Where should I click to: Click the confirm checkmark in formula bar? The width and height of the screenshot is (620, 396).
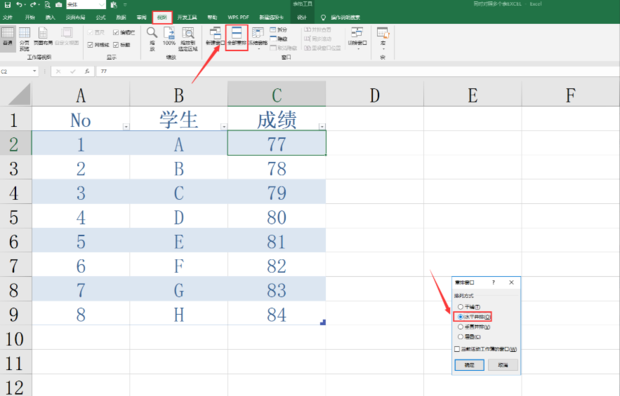[x=73, y=71]
